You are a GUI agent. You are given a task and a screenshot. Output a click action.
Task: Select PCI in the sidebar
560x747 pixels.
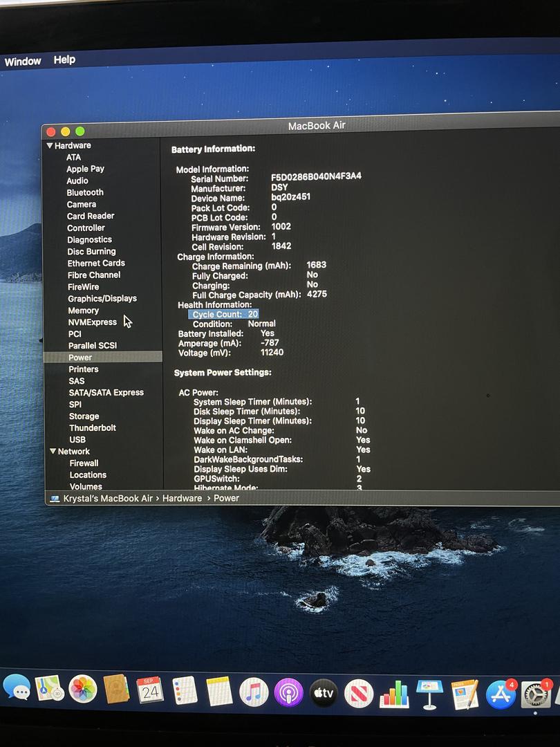tap(75, 334)
